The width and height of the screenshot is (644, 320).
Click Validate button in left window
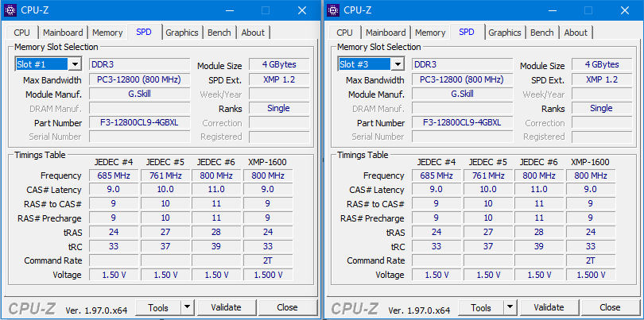(x=226, y=307)
